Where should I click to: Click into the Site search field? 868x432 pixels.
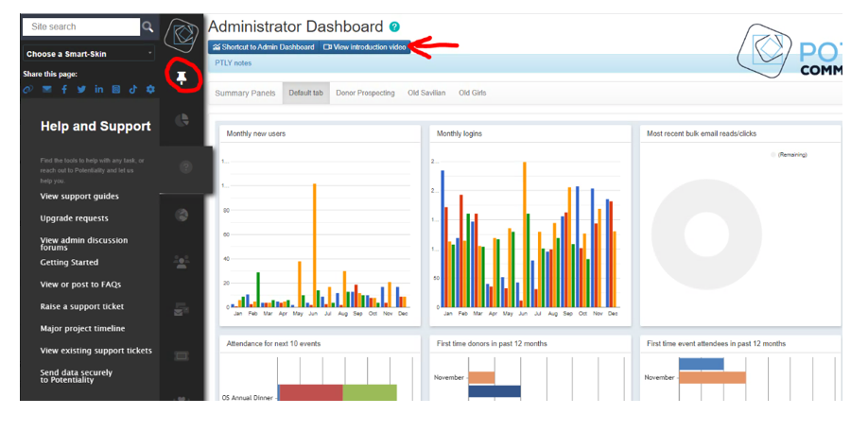coord(80,27)
